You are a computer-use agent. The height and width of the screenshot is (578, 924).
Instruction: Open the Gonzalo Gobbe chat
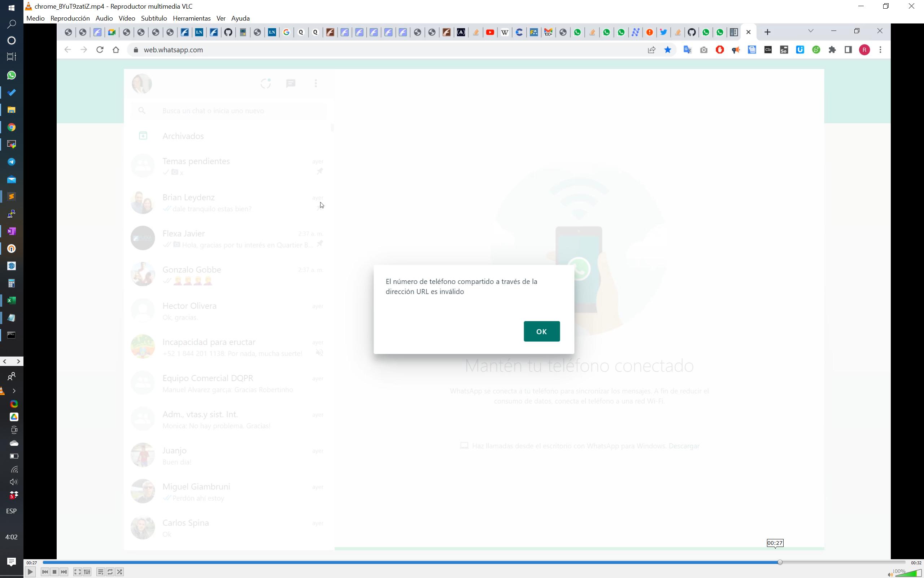click(228, 275)
